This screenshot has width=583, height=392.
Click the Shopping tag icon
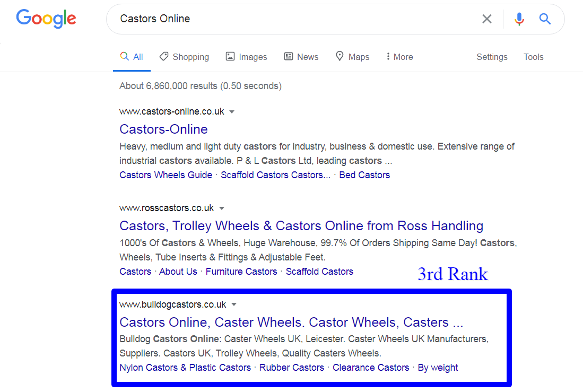coord(163,57)
